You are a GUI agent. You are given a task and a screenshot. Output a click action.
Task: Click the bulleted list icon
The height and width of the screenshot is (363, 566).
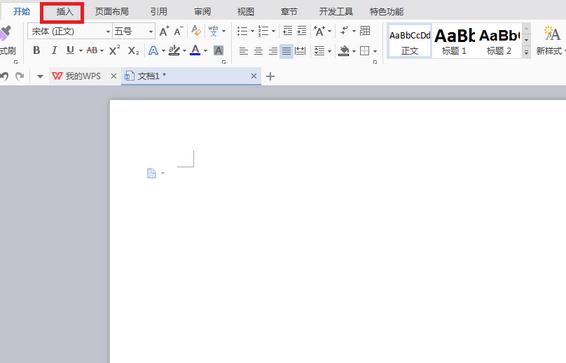click(x=242, y=31)
